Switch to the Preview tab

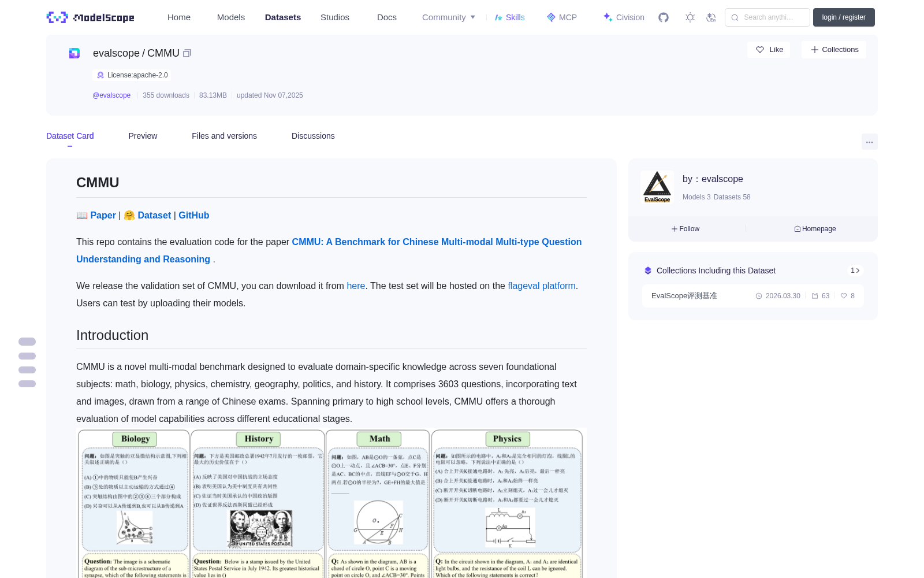coord(143,136)
